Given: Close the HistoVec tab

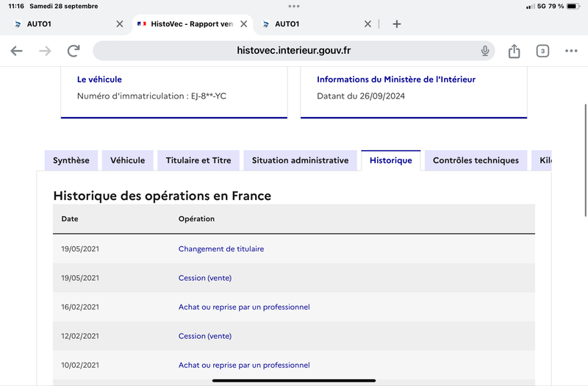Looking at the screenshot, I should pyautogui.click(x=244, y=24).
